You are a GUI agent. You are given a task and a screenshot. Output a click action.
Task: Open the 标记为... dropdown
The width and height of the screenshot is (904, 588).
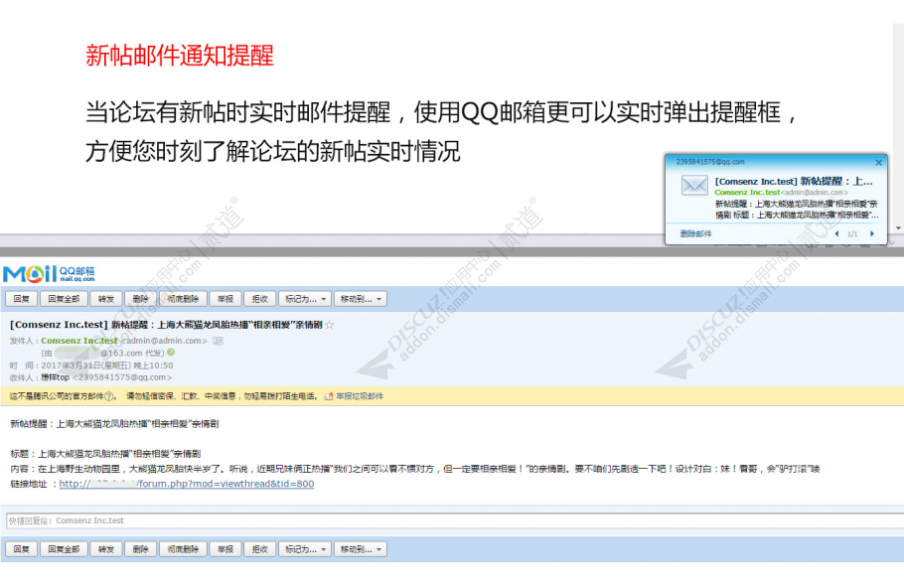point(303,298)
